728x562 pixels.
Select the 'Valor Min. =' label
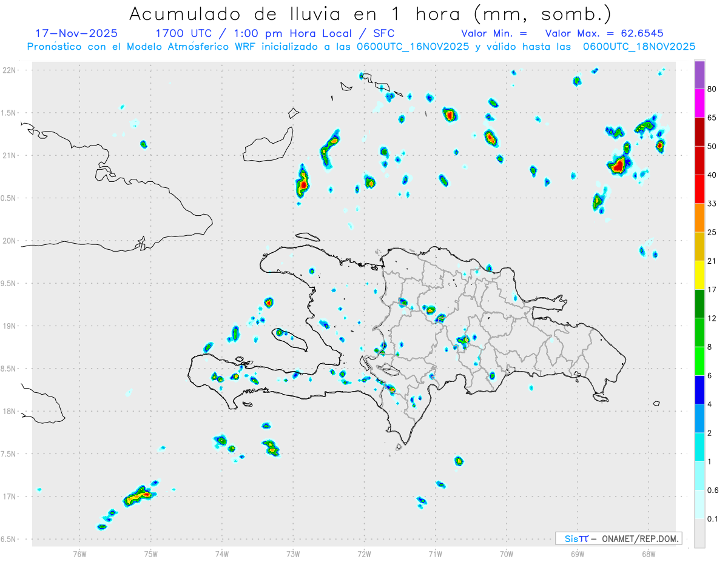494,33
